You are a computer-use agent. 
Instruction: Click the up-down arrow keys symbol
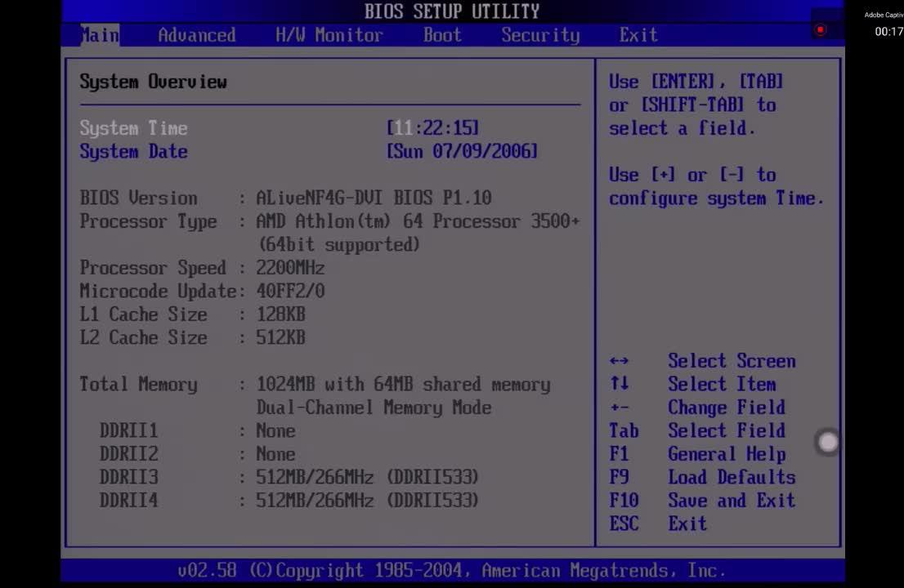coord(619,384)
